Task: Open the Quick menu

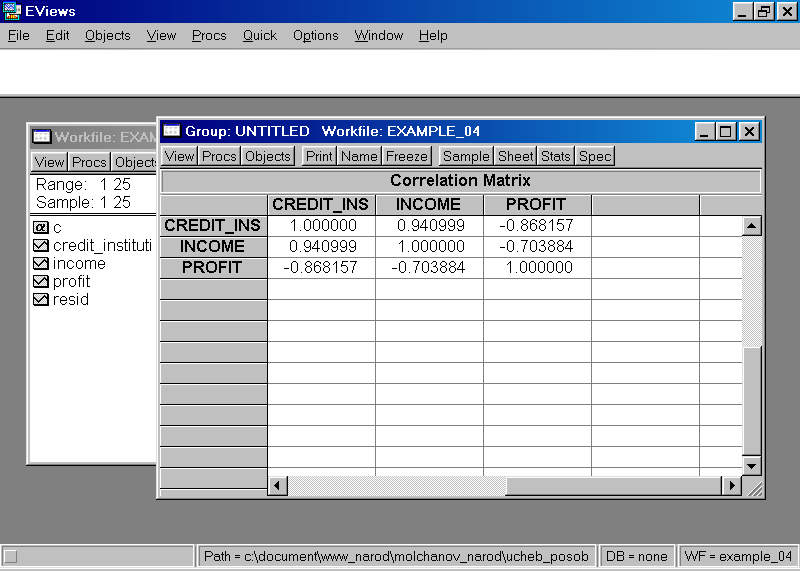Action: coord(260,35)
